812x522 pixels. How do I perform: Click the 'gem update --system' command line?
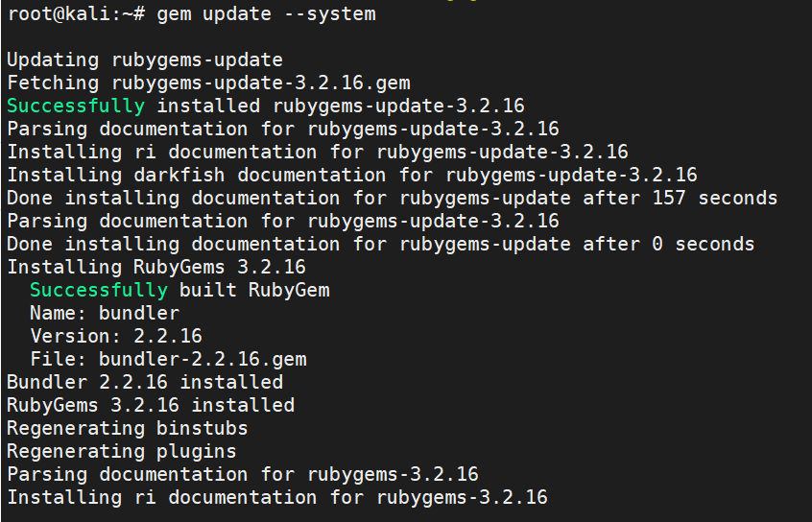coord(192,14)
